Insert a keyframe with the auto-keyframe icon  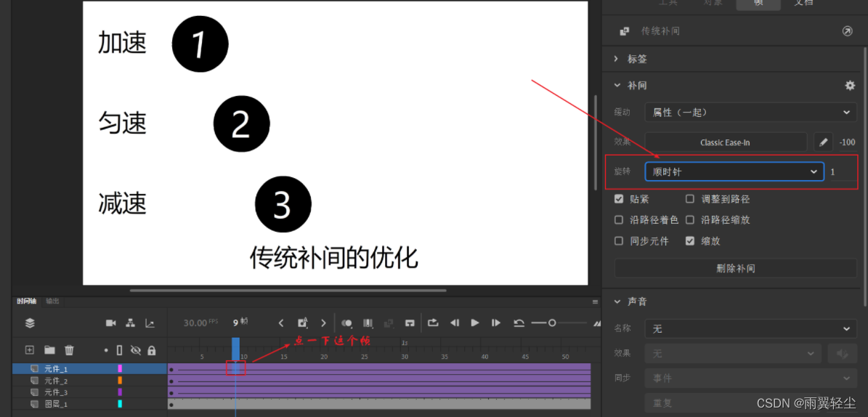click(302, 323)
